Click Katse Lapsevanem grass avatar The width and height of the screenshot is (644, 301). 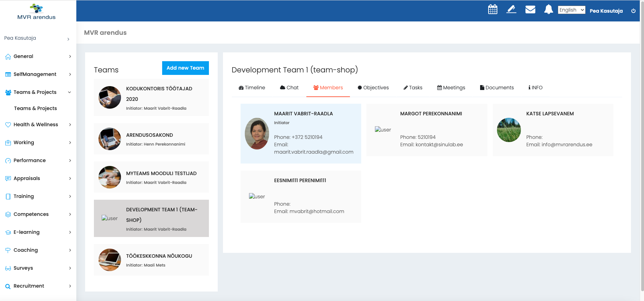tap(509, 130)
